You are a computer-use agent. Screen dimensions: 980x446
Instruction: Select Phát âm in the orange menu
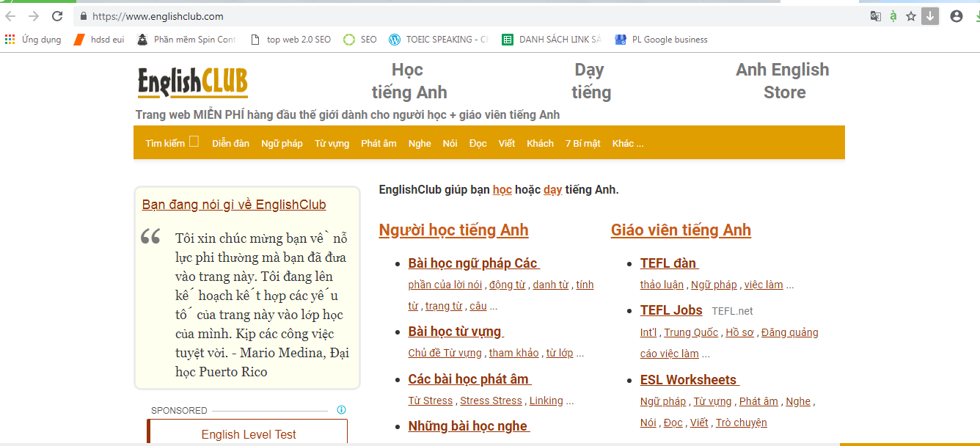[379, 143]
